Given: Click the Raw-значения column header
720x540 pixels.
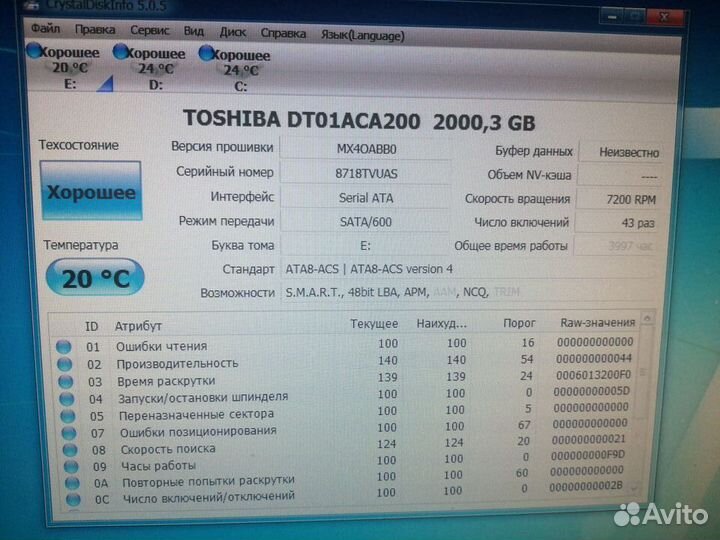Looking at the screenshot, I should pos(597,322).
